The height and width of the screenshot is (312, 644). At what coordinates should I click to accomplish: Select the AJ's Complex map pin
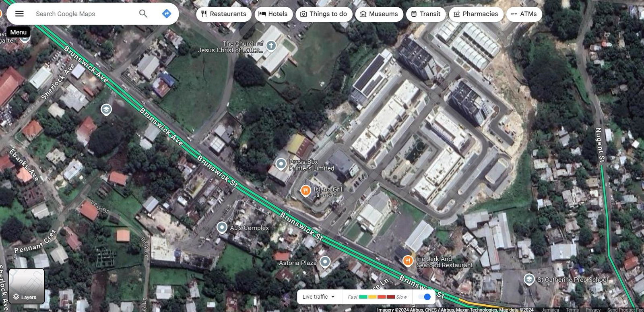point(222,227)
